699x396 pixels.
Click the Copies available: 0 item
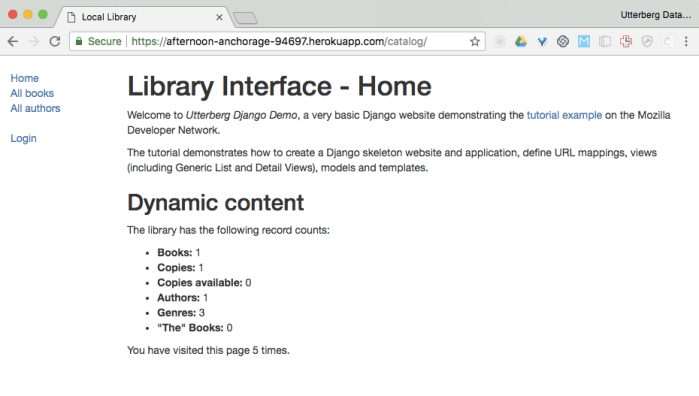click(x=204, y=283)
